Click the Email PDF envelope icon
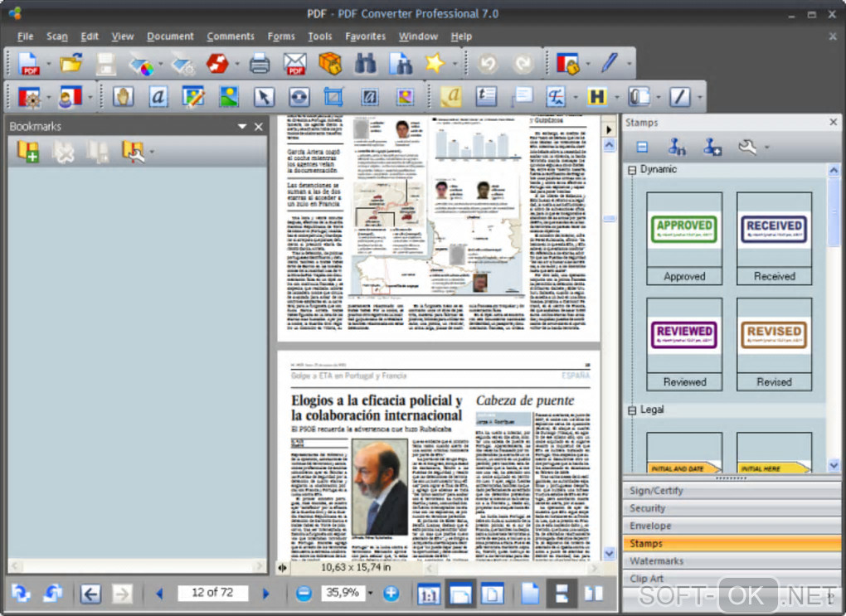Image resolution: width=846 pixels, height=616 pixels. point(295,64)
